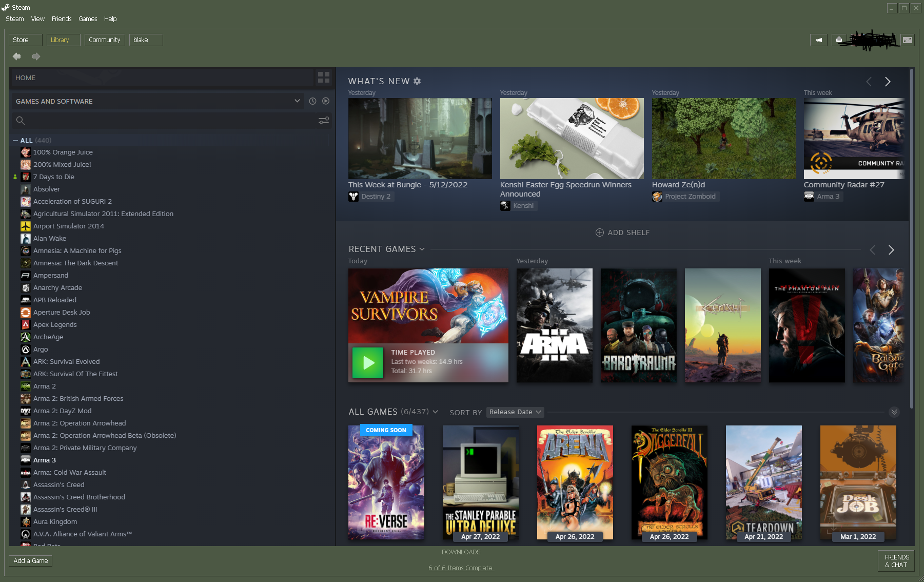Open the Recent Games shelf dropdown
The width and height of the screenshot is (924, 582).
pos(422,249)
